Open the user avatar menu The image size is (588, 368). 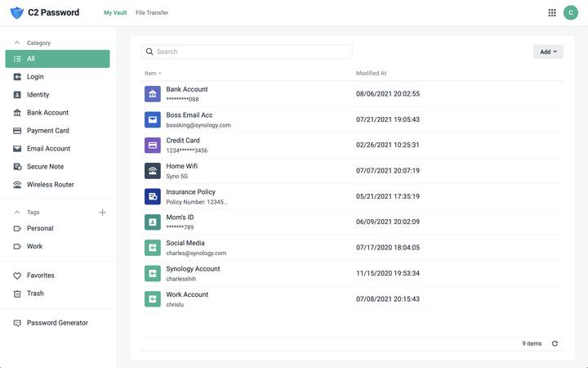(x=570, y=13)
